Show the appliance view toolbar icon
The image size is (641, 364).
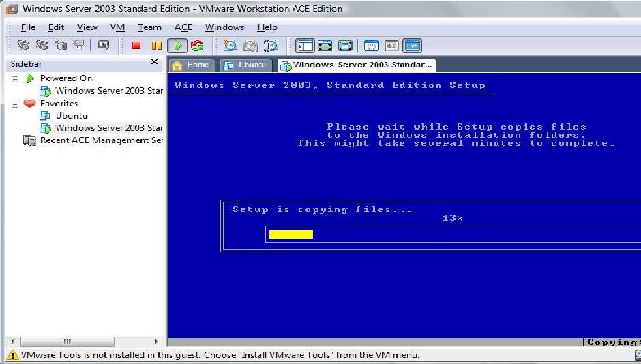click(x=391, y=46)
